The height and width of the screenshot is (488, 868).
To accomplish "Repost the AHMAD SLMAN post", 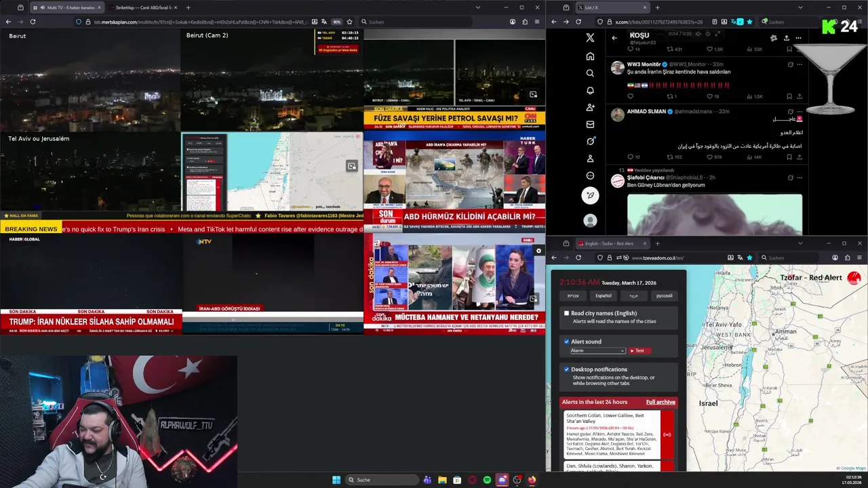I will click(670, 157).
